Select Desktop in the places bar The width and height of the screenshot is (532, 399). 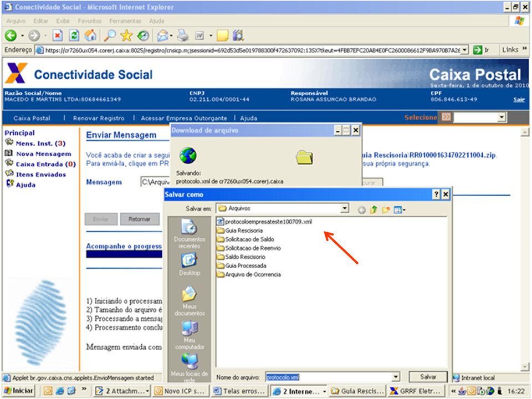(x=190, y=265)
